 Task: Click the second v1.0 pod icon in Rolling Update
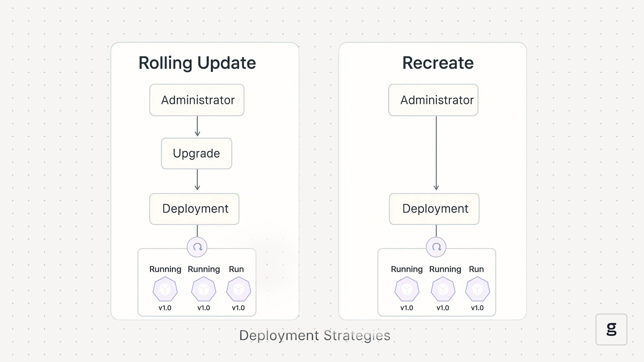point(204,289)
